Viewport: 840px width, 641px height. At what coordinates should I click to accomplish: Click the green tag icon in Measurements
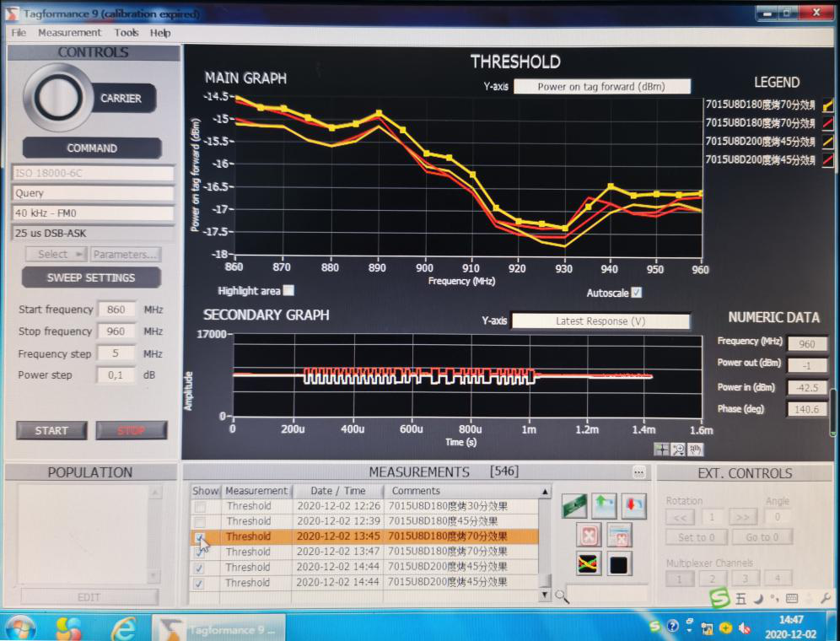click(574, 506)
